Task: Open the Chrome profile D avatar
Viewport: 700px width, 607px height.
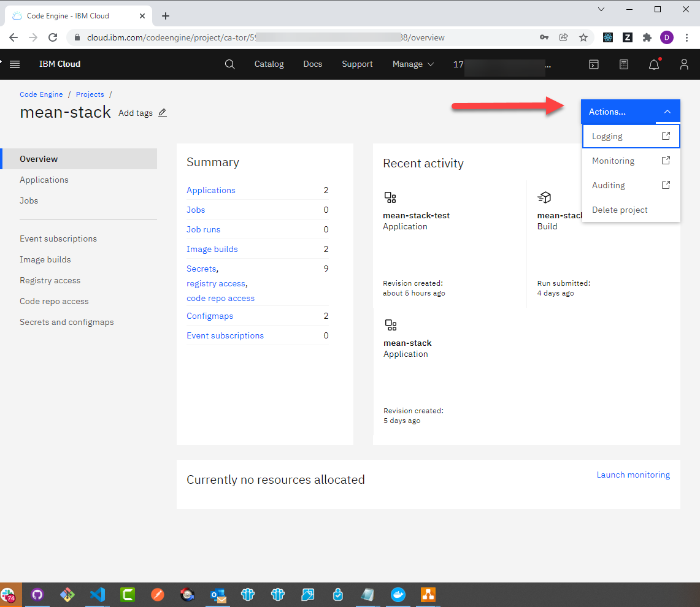Action: 666,37
